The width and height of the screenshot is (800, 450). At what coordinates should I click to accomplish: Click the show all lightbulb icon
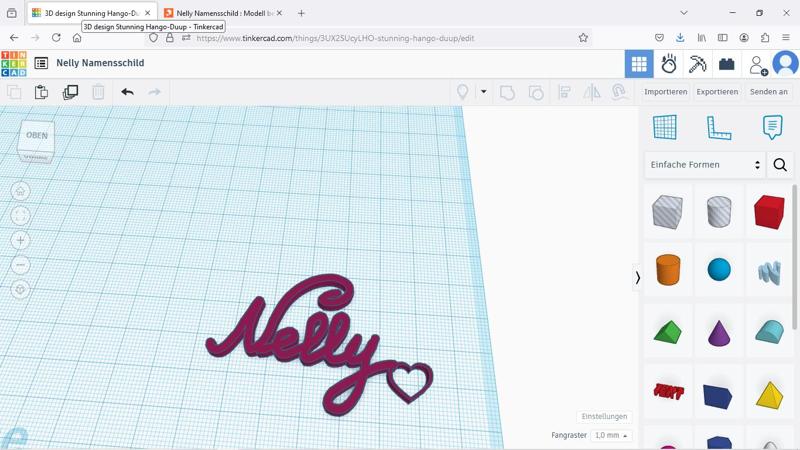[462, 92]
